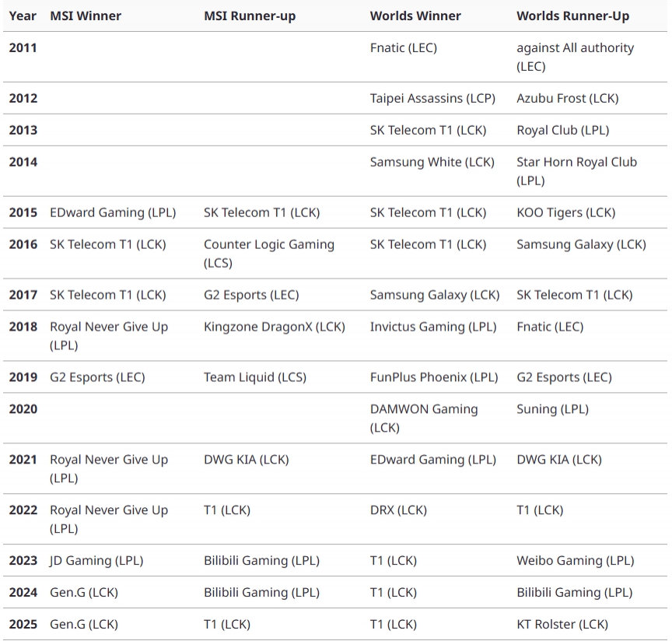The height and width of the screenshot is (641, 672).
Task: Click JD Gaming (LPL) cell
Action: [x=96, y=560]
